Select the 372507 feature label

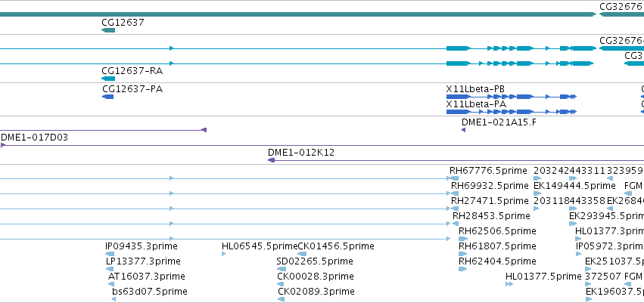(x=603, y=277)
